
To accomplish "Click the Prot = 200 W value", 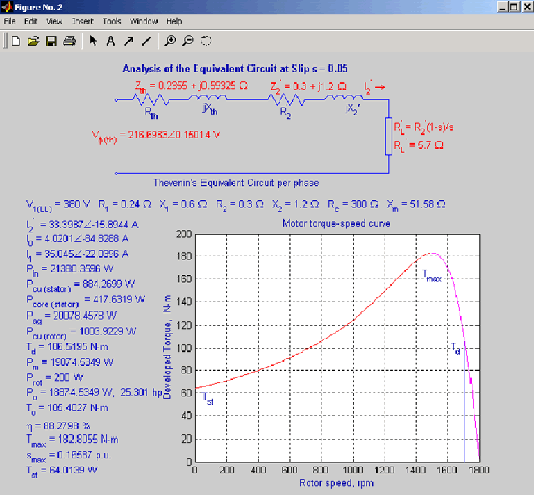I will tap(55, 378).
